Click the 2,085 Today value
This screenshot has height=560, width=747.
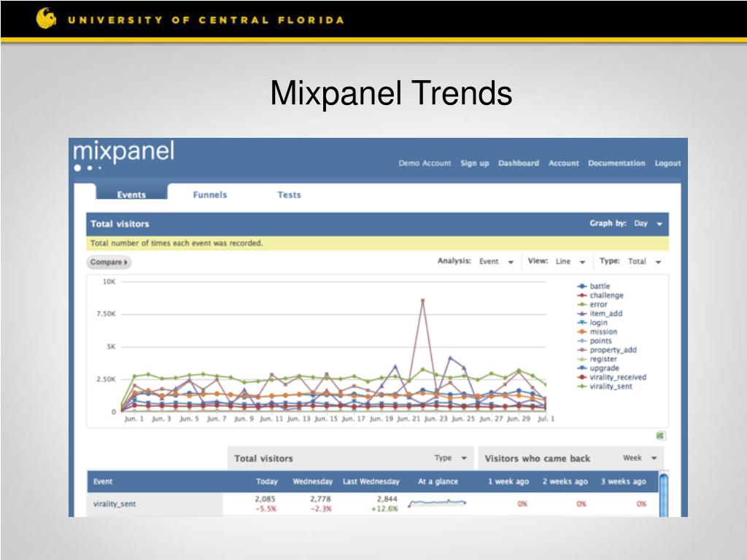(265, 499)
